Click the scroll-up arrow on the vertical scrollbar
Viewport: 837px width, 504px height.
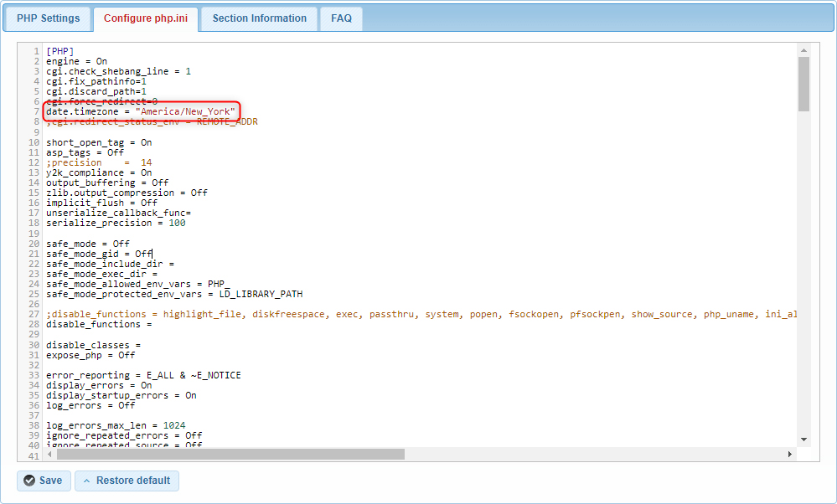[x=802, y=50]
